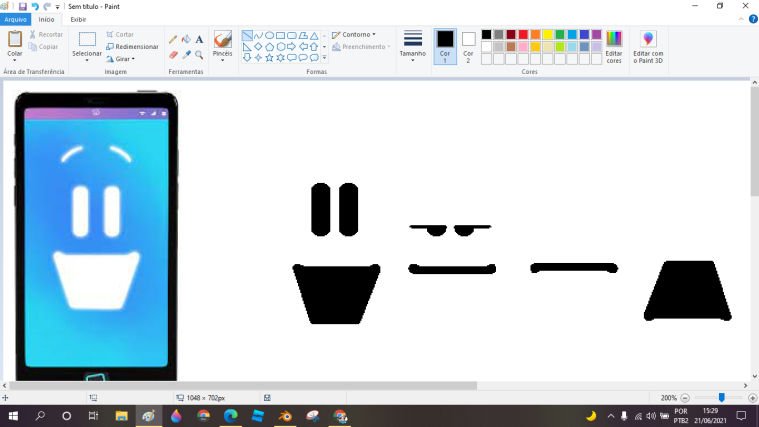Screen dimensions: 759x427
Task: Click the zoom out minus button
Action: [684, 398]
